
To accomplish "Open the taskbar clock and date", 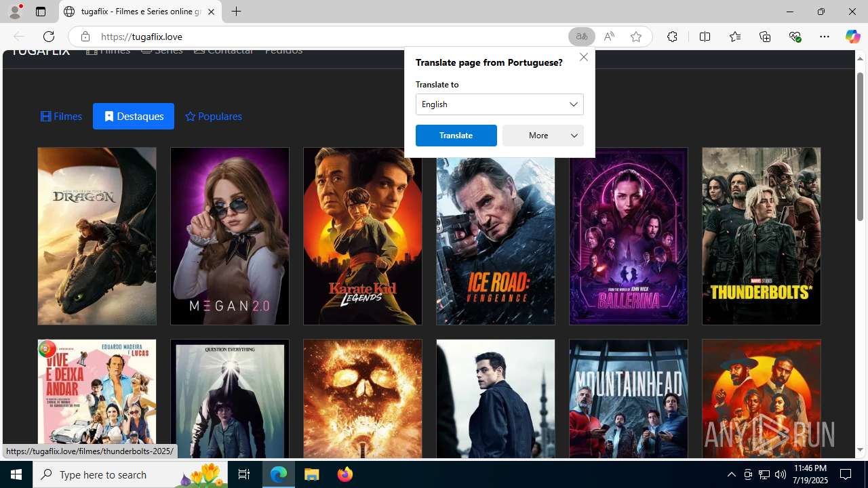I will [x=810, y=474].
